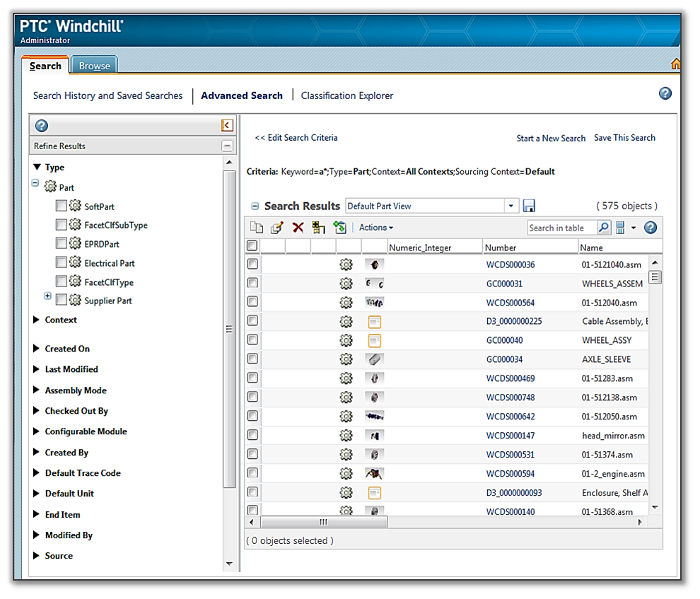Click the gear icon in GC000034 row
Screen dimensions: 700x599
tap(346, 359)
